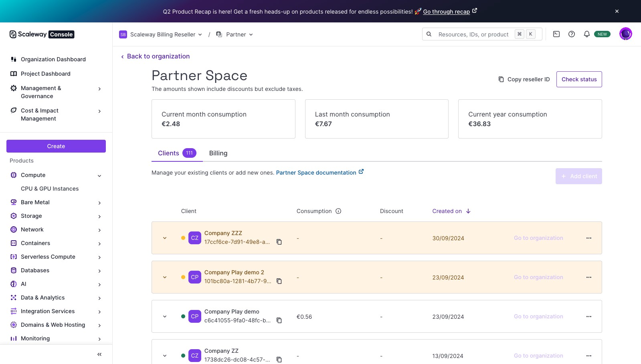Copy Company ZZZ organization ID
641x364 pixels.
(x=279, y=242)
